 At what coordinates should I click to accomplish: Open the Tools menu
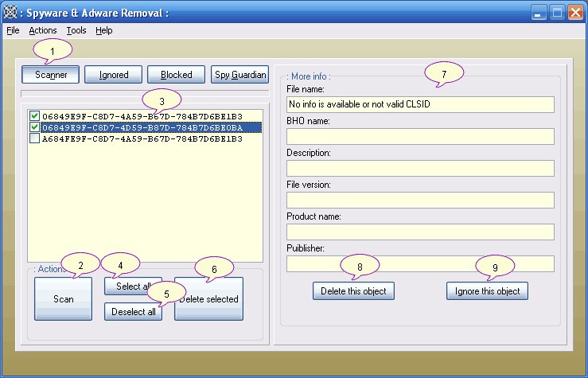pos(76,30)
